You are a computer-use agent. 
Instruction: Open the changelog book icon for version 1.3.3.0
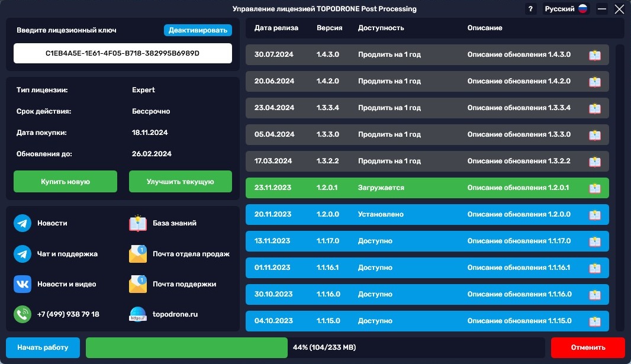pyautogui.click(x=595, y=135)
